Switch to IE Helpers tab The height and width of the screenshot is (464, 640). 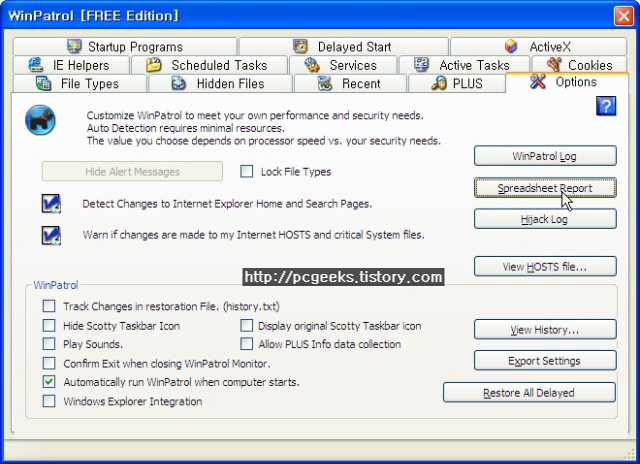[x=71, y=65]
